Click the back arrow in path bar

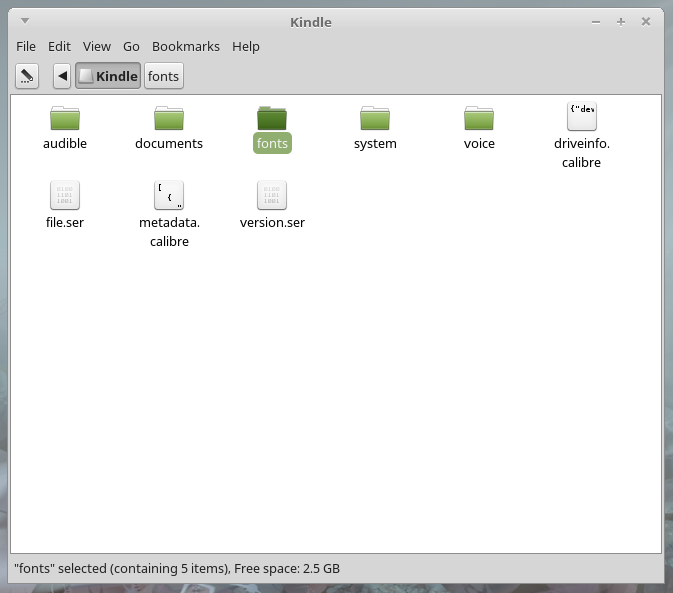coord(62,76)
